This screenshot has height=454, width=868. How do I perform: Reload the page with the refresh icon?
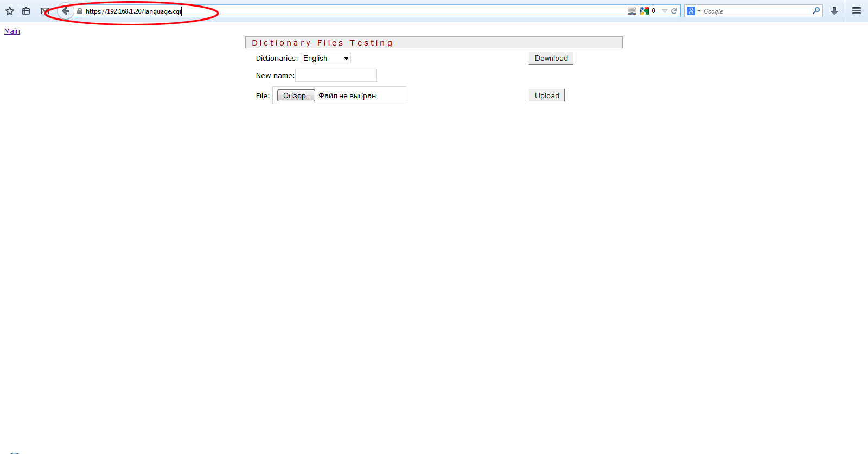pyautogui.click(x=674, y=11)
